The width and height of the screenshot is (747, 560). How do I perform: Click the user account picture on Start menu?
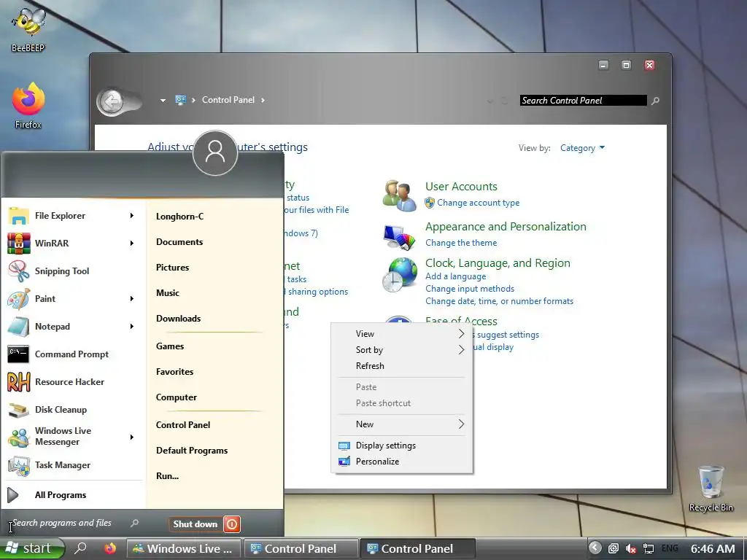pos(215,153)
